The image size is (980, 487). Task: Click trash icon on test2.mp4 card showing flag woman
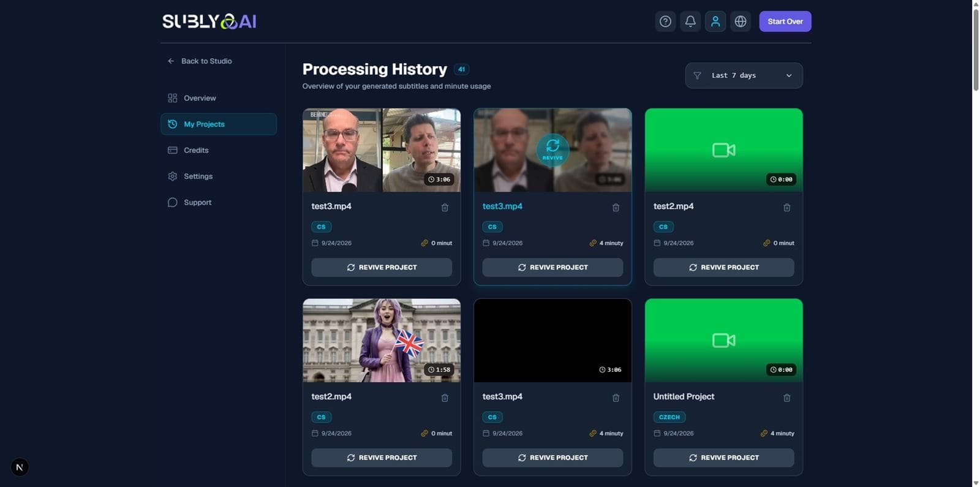[x=445, y=398]
